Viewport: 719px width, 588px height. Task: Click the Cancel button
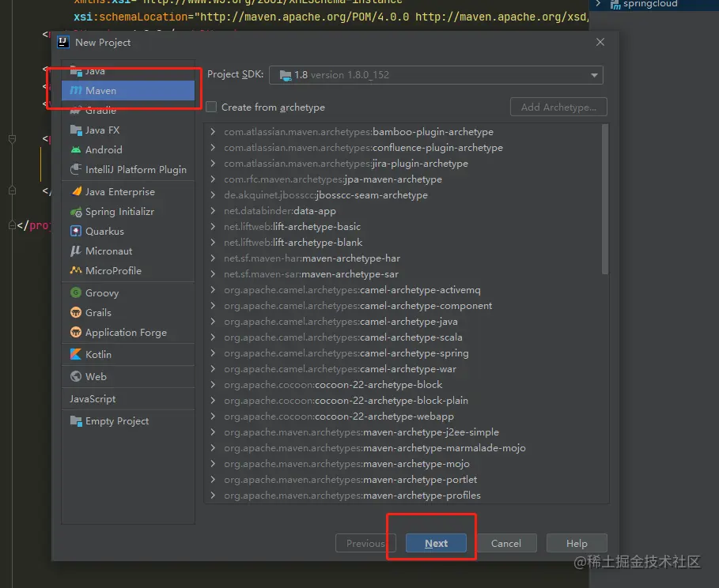pos(506,543)
